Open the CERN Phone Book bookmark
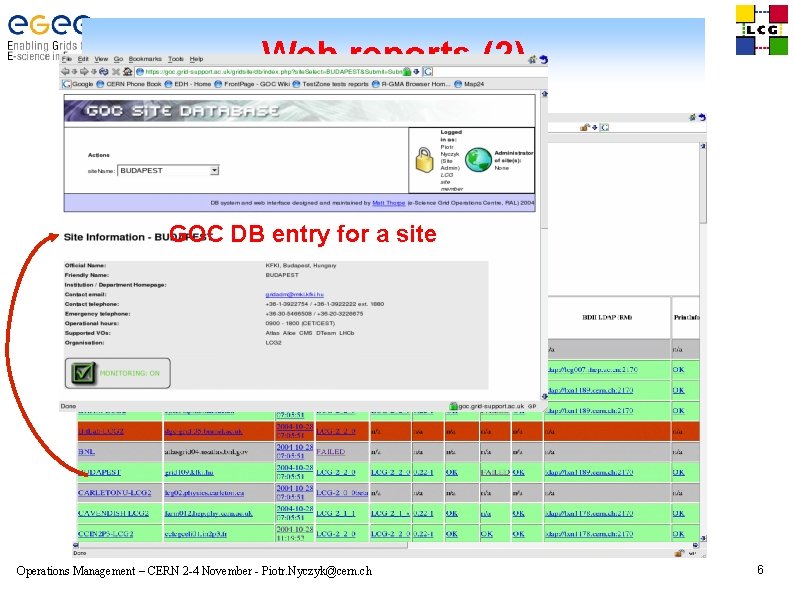Screen dimensions: 794x595 tap(129, 84)
